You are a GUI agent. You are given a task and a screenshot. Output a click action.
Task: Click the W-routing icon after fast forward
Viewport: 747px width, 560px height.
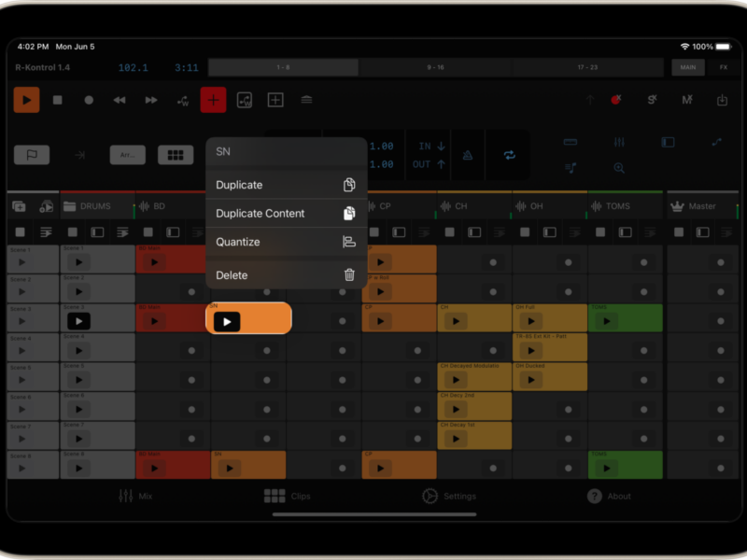pos(183,101)
